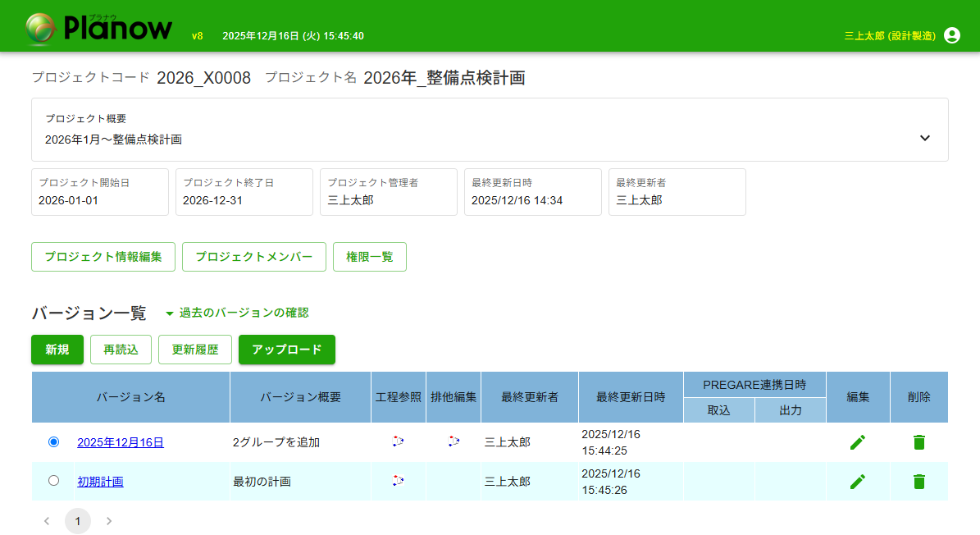Image resolution: width=980 pixels, height=535 pixels.
Task: Click the プロジェクト情報編集 button
Action: [x=103, y=257]
